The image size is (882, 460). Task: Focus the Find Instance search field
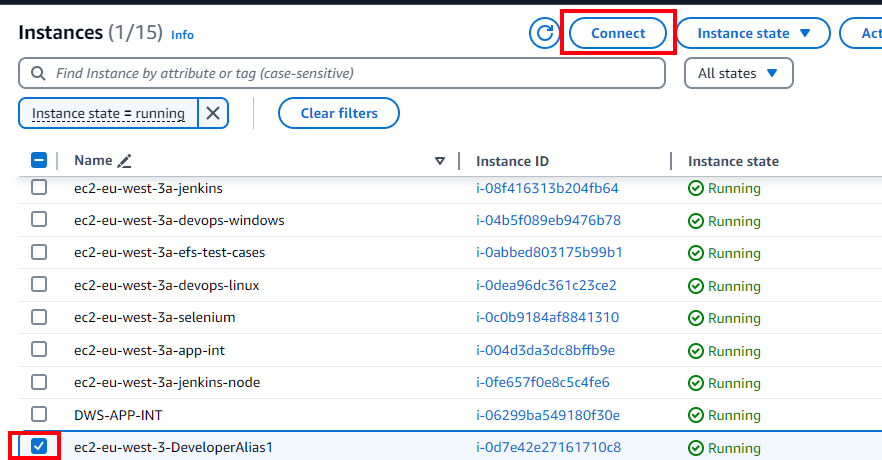[342, 73]
